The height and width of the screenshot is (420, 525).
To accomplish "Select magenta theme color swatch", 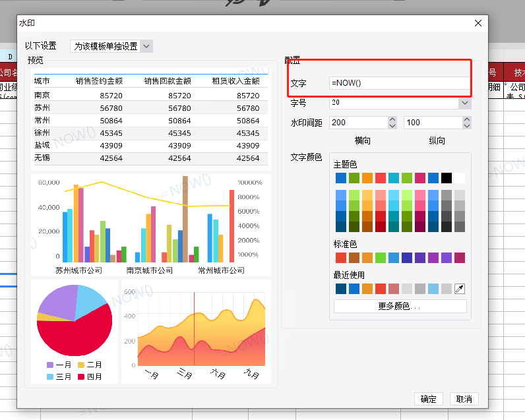I will coord(420,178).
